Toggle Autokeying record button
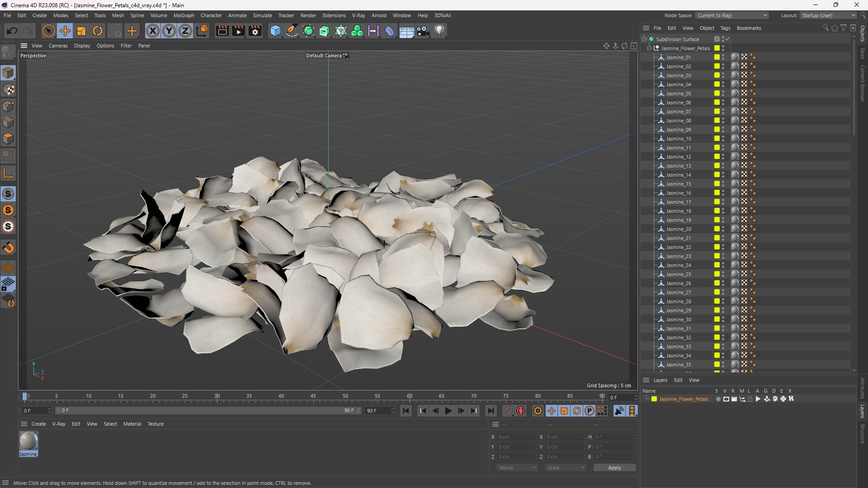 click(x=521, y=411)
